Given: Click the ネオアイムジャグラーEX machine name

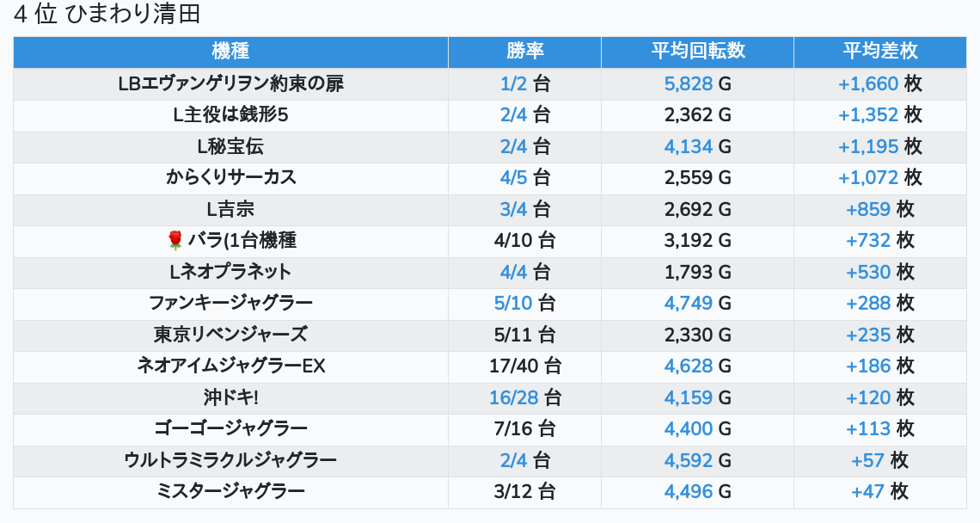Looking at the screenshot, I should pos(230,366).
